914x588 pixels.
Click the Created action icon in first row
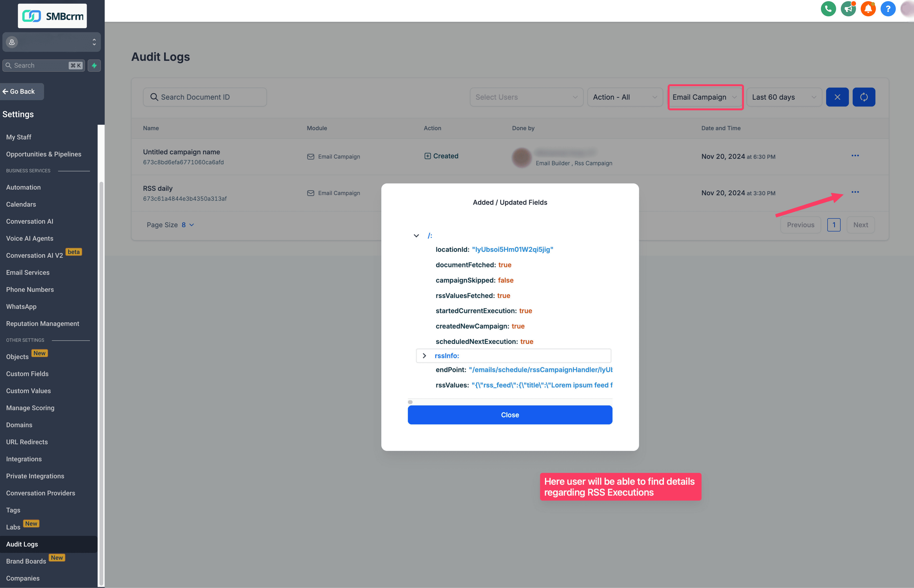click(427, 156)
